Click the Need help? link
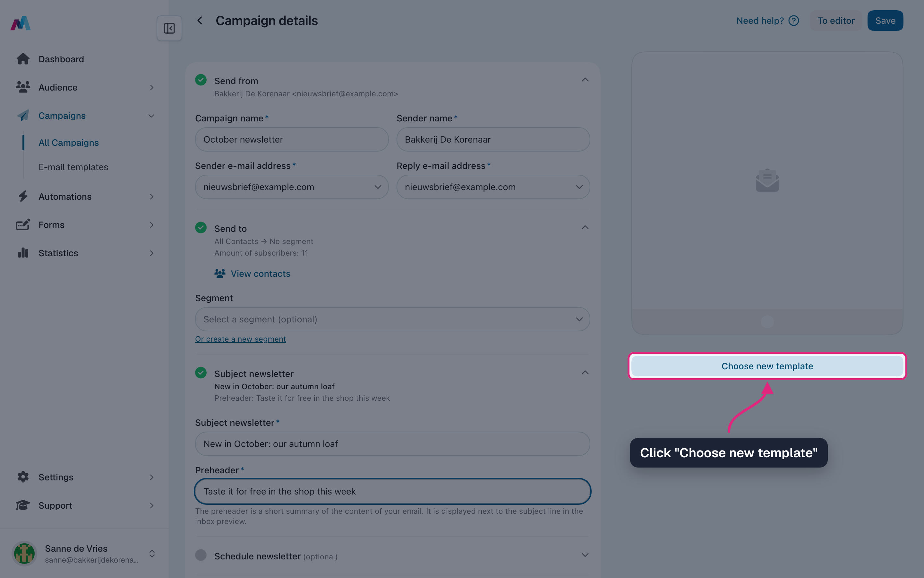This screenshot has width=924, height=578. coord(760,21)
